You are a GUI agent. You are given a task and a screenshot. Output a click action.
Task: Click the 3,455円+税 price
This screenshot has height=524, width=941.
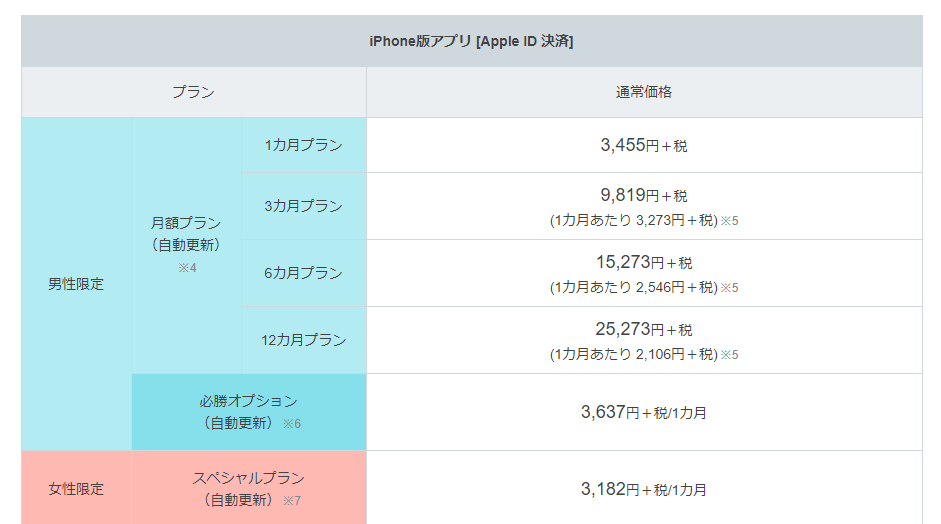(644, 145)
